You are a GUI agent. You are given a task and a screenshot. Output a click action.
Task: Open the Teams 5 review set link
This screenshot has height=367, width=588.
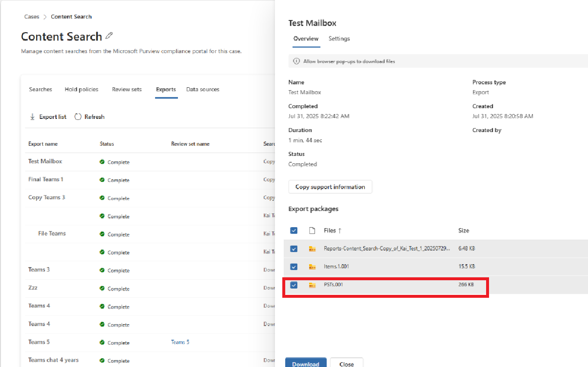(180, 342)
